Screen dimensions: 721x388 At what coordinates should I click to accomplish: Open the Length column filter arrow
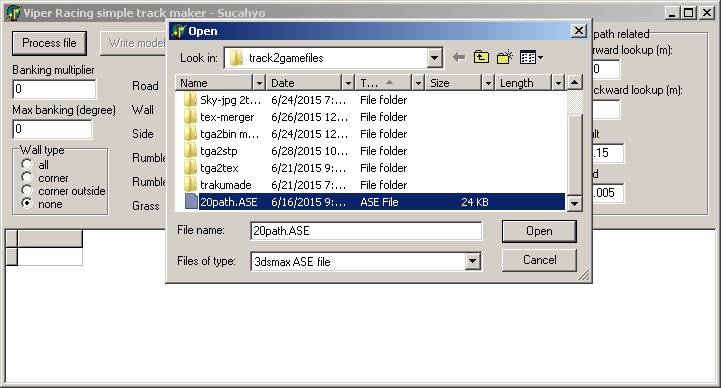pos(558,83)
